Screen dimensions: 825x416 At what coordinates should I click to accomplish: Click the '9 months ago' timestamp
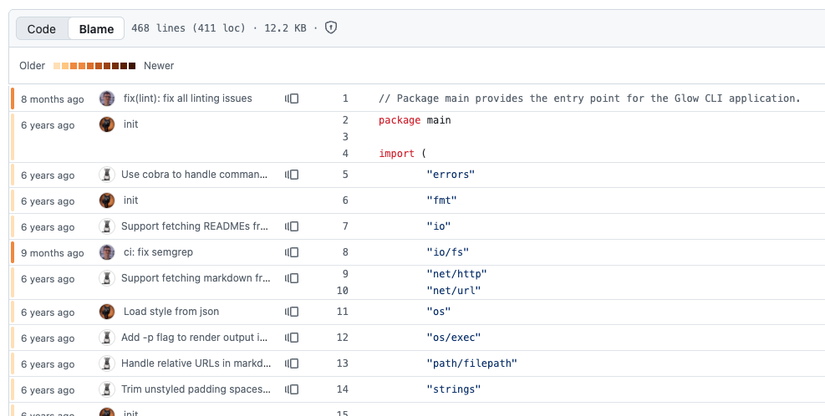52,253
